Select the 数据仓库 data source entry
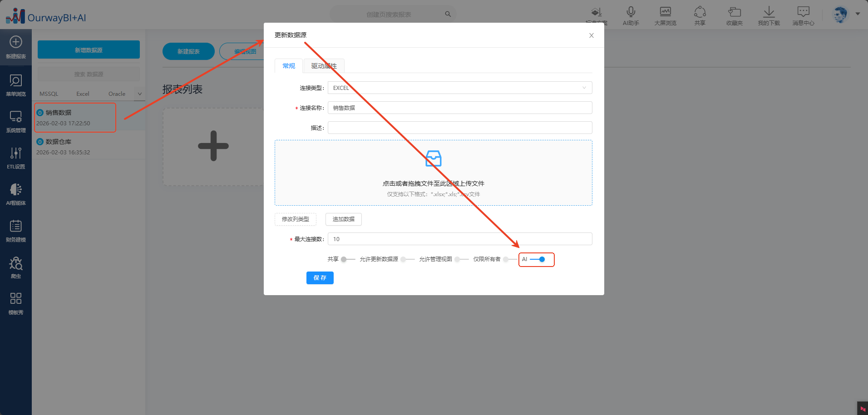Screen dimensions: 868x415 click(x=89, y=147)
